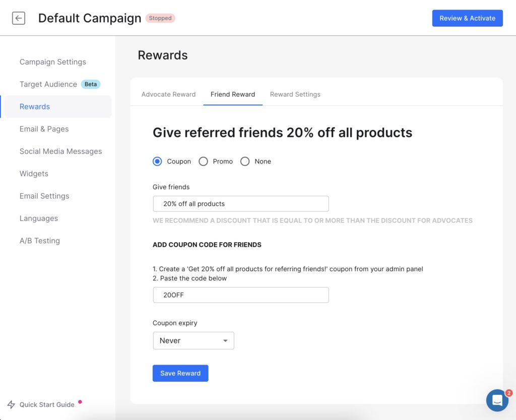
Task: Open Email Settings
Action: coord(44,196)
